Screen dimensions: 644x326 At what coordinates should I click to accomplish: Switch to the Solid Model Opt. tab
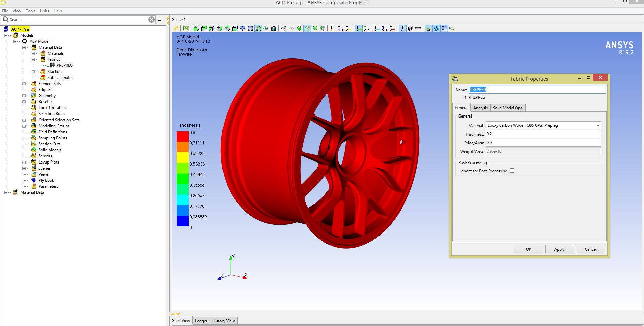click(x=508, y=108)
